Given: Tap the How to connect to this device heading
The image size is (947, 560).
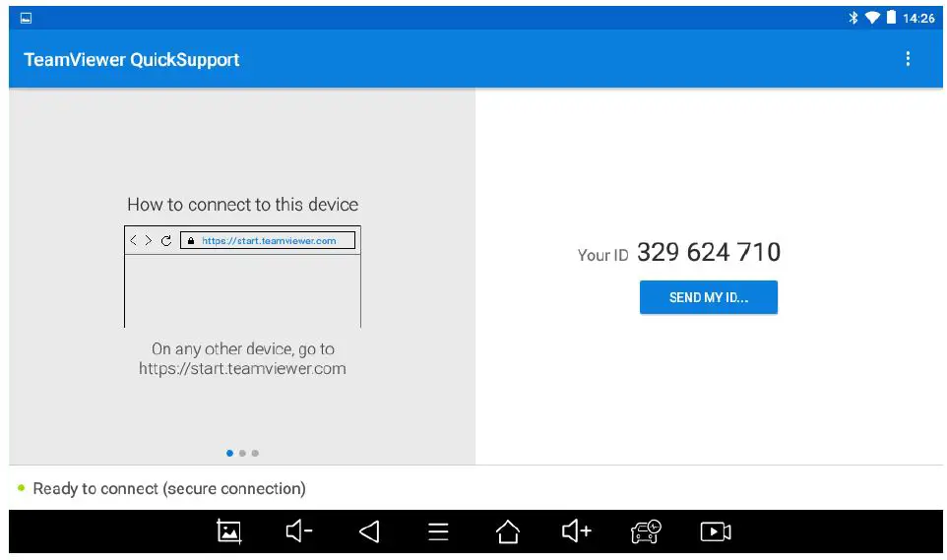Looking at the screenshot, I should (x=243, y=204).
